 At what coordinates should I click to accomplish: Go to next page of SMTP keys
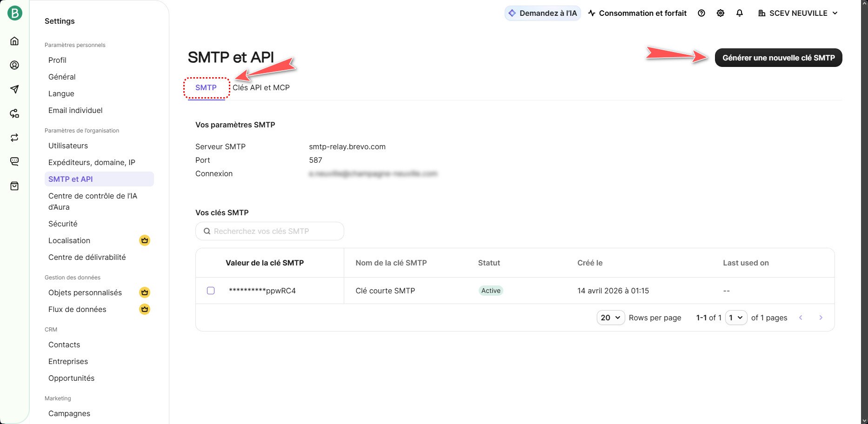[821, 318]
